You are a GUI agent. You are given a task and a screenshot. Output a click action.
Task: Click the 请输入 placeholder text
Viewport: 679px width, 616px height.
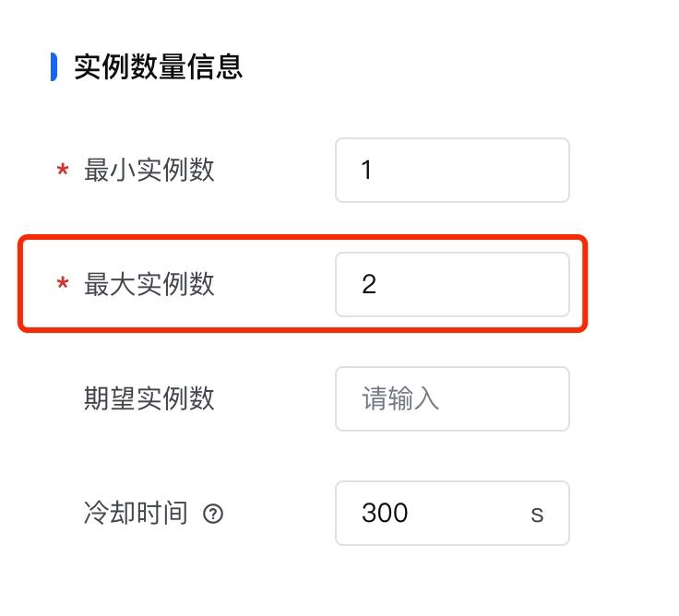click(400, 398)
